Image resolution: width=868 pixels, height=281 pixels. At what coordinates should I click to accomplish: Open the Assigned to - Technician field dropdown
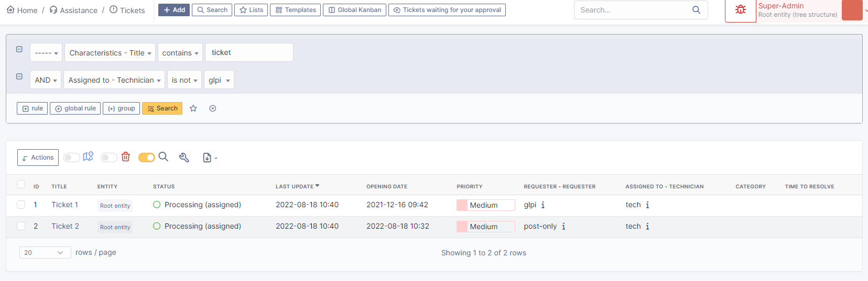tap(114, 80)
